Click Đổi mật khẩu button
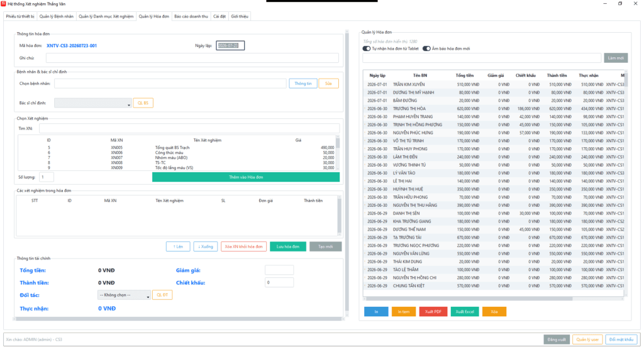The height and width of the screenshot is (349, 644). click(621, 340)
